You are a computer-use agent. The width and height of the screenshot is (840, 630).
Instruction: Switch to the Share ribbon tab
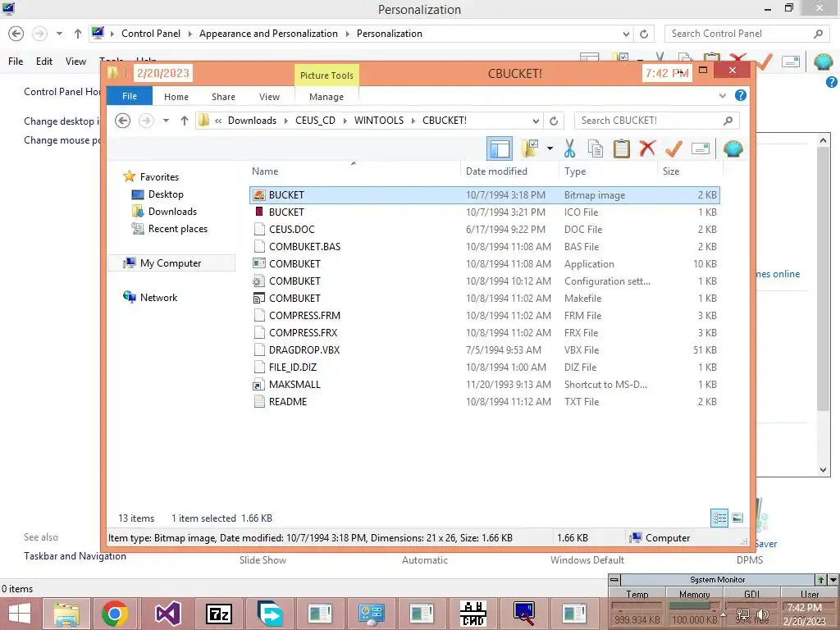223,97
